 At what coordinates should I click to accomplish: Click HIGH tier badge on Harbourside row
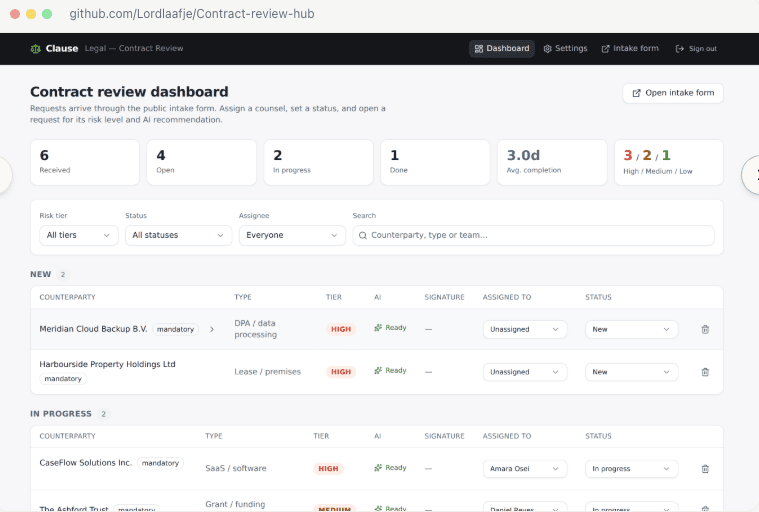341,372
